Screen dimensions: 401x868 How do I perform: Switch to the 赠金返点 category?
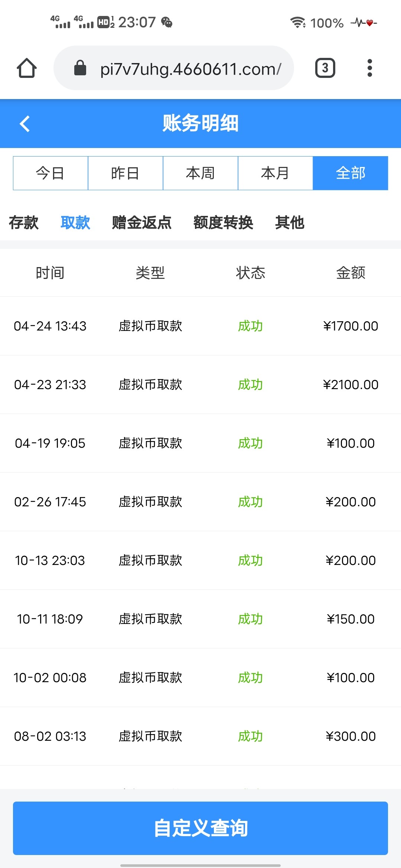142,223
